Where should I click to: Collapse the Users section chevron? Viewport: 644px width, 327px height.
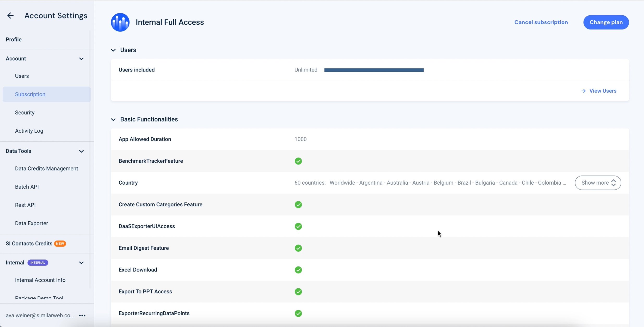[113, 50]
